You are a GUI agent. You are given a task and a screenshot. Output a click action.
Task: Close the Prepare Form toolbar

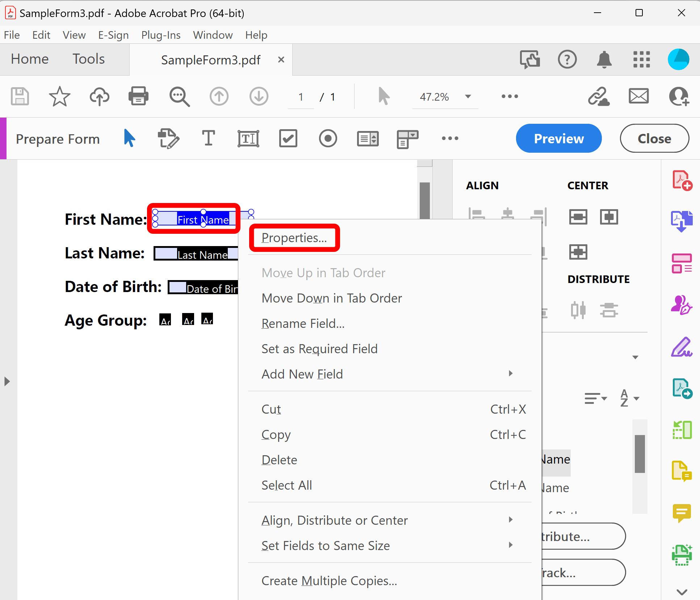[654, 138]
